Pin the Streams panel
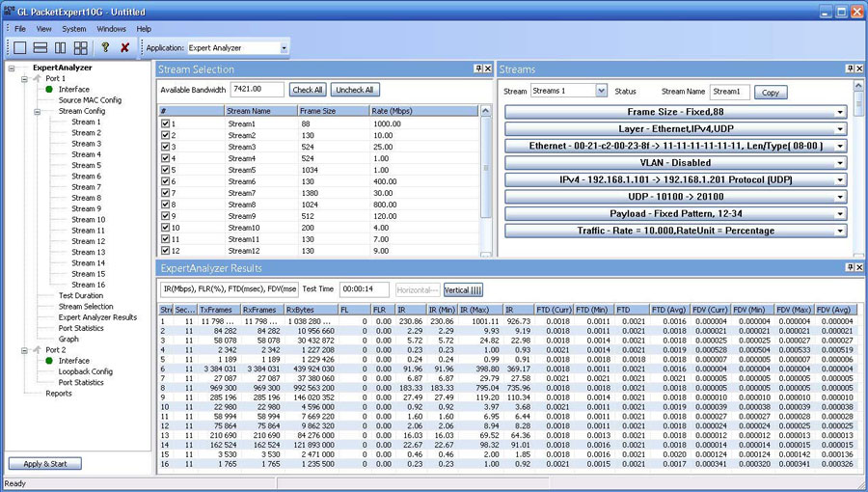 850,68
